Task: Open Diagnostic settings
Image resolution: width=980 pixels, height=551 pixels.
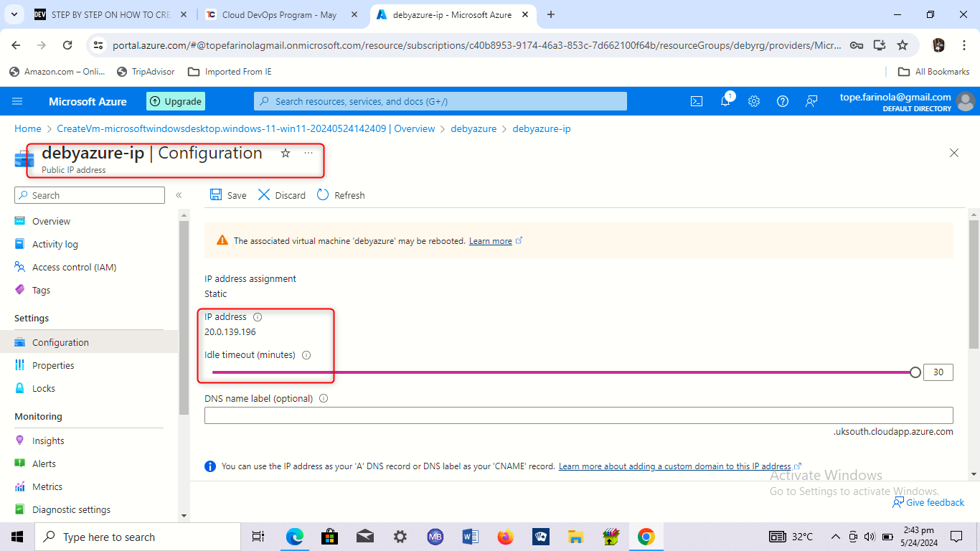Action: click(x=71, y=509)
